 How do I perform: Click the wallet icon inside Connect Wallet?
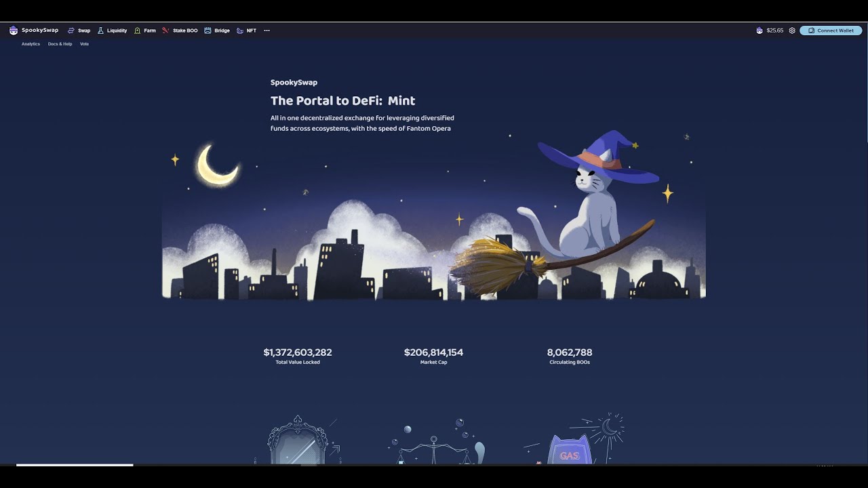coord(812,30)
